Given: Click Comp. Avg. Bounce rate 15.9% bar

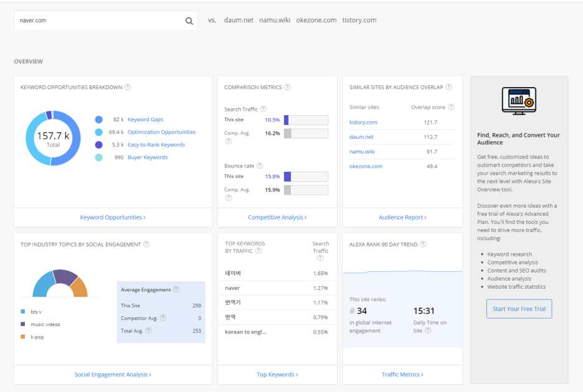Looking at the screenshot, I should [306, 190].
